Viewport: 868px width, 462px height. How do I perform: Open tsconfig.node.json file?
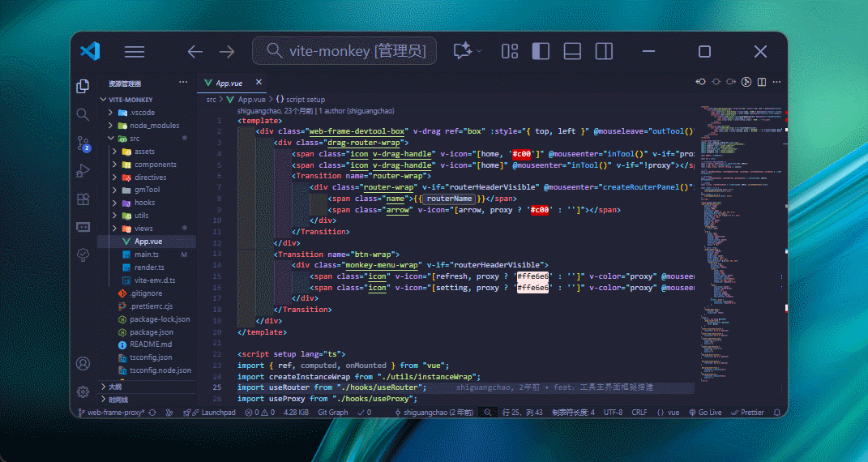tap(147, 370)
